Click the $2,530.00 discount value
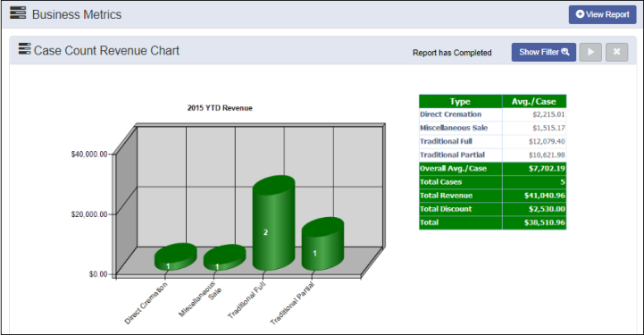 pyautogui.click(x=547, y=209)
